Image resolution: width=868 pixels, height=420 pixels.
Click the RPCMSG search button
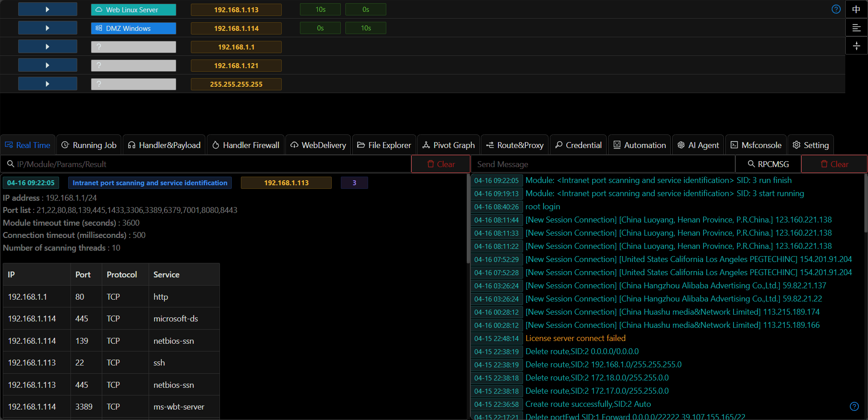click(x=768, y=164)
